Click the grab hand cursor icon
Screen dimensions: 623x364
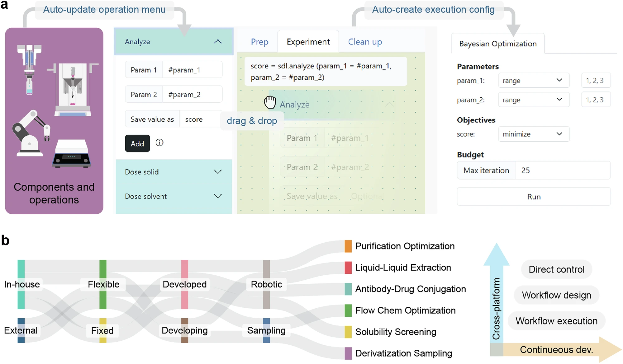click(270, 102)
